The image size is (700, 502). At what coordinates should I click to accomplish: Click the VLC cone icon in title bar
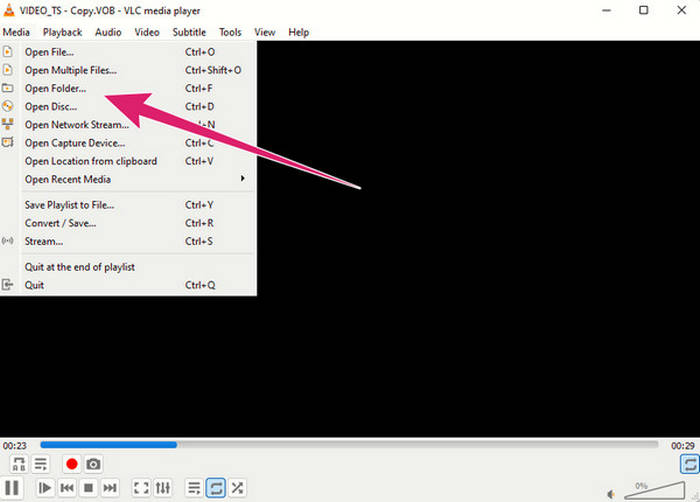click(8, 10)
